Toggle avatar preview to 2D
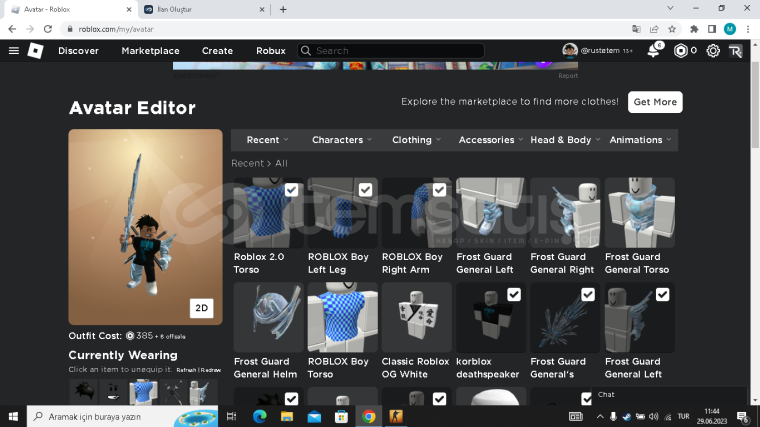The image size is (760, 427). tap(202, 308)
